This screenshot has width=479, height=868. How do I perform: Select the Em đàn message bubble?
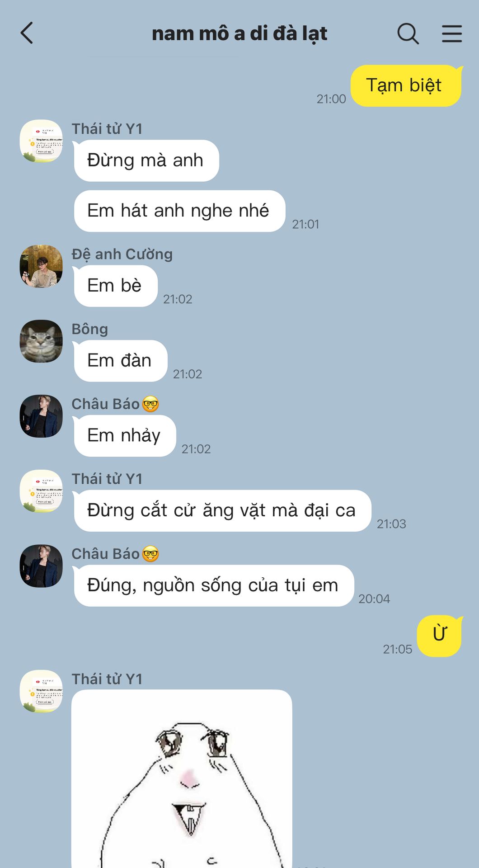[120, 361]
